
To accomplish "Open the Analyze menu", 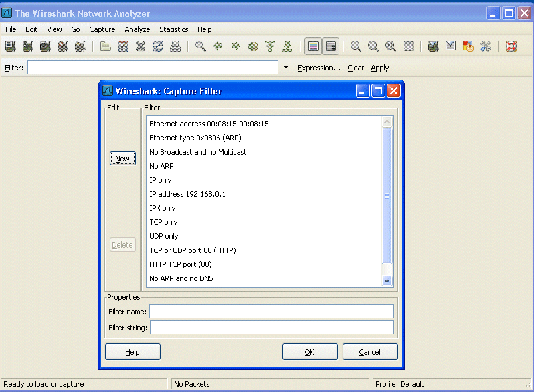I will click(x=137, y=29).
